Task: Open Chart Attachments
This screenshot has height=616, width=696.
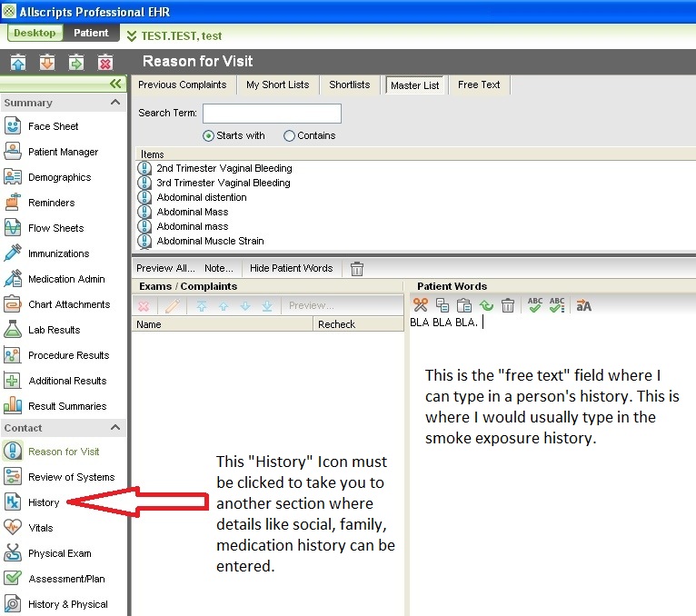Action: [x=69, y=304]
